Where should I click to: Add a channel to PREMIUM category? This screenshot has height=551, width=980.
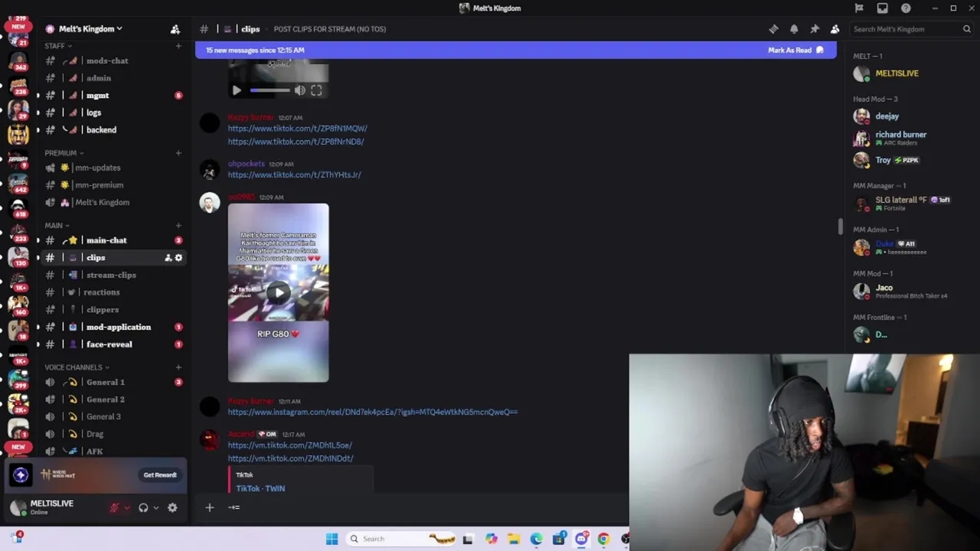[x=178, y=153]
